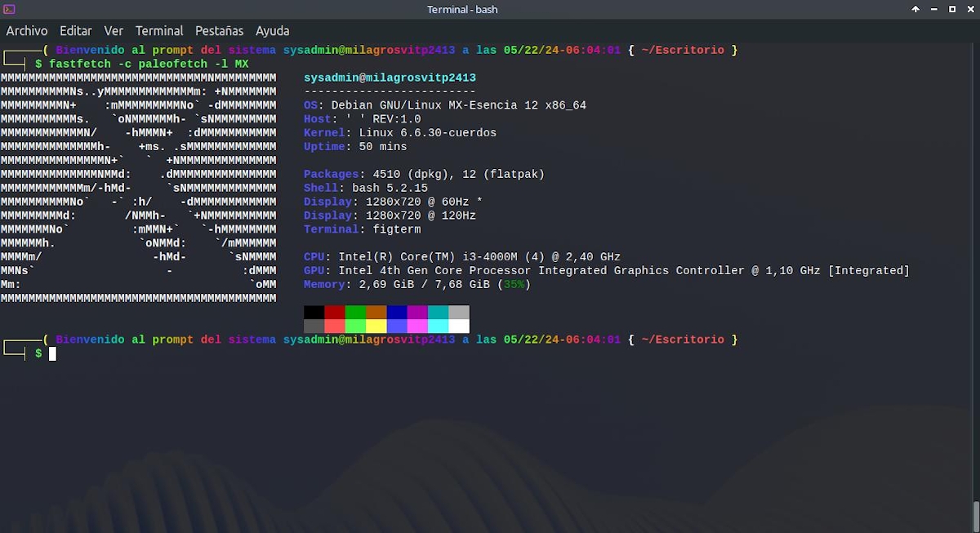Click the magenta color swatch
Screen dimensions: 980x533
click(417, 313)
